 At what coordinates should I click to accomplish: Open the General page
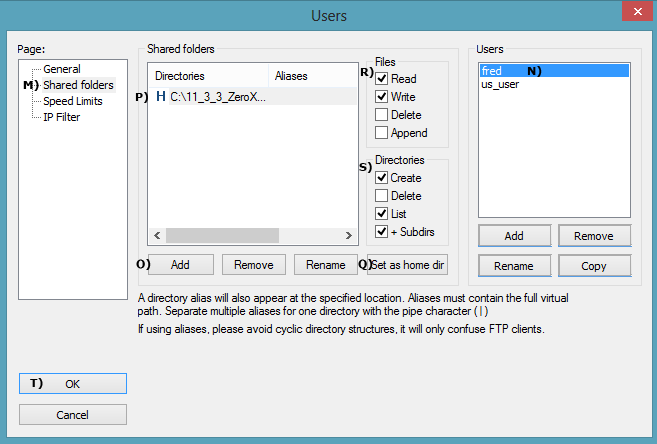[62, 69]
